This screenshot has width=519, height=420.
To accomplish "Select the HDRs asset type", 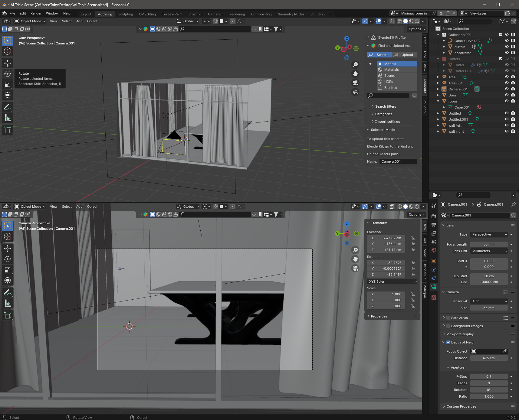I will coord(397,82).
